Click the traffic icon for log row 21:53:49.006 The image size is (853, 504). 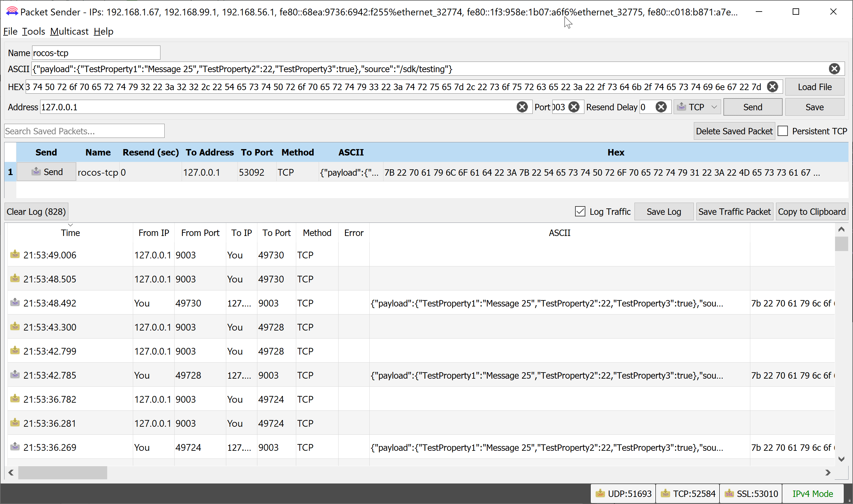coord(15,254)
